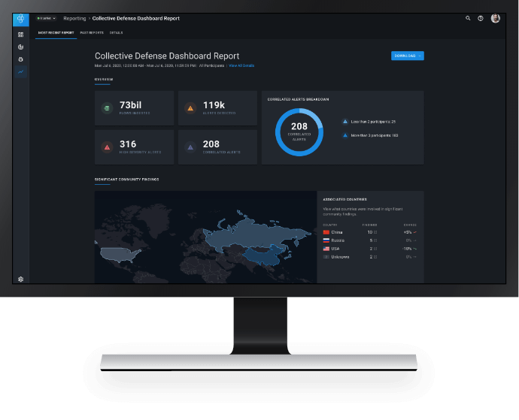Click the breadcrumb 'Collective Defense Dashboard Report' text
The image size is (519, 420).
(x=135, y=19)
